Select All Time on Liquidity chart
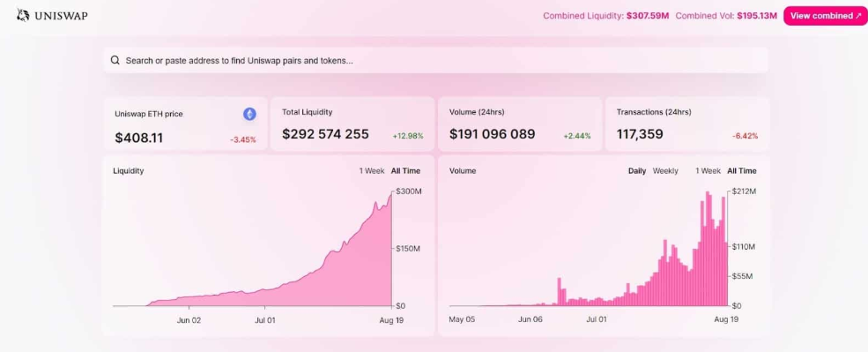868x352 pixels. pyautogui.click(x=405, y=171)
